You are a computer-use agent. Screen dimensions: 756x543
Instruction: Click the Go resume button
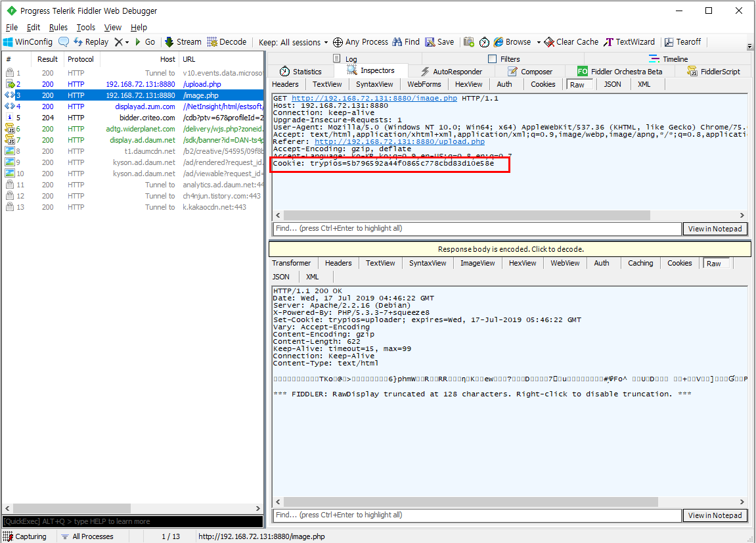(x=145, y=42)
